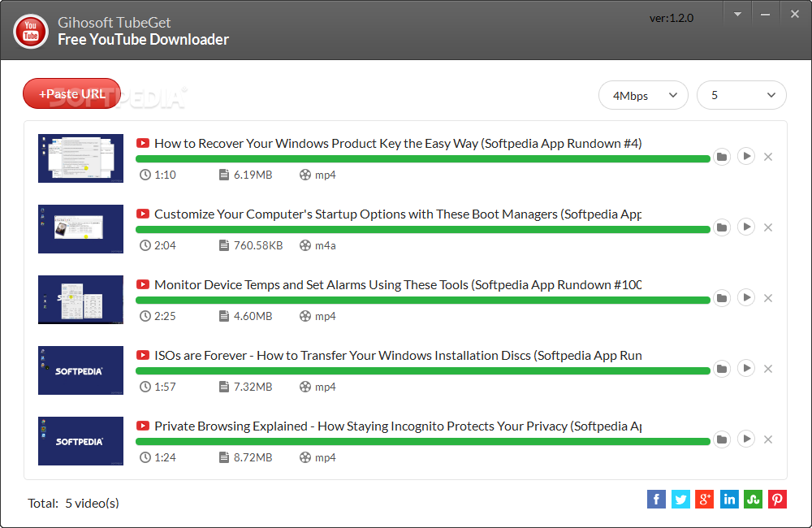Click the +Paste URL button
Screen dimensions: 812x528
72,93
